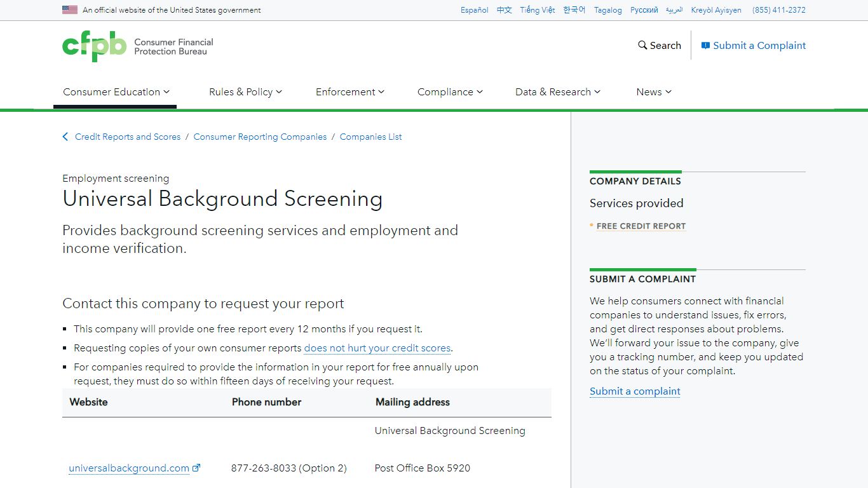Click the complaint speech bubble icon
Screen dimensions: 868x488
click(705, 46)
